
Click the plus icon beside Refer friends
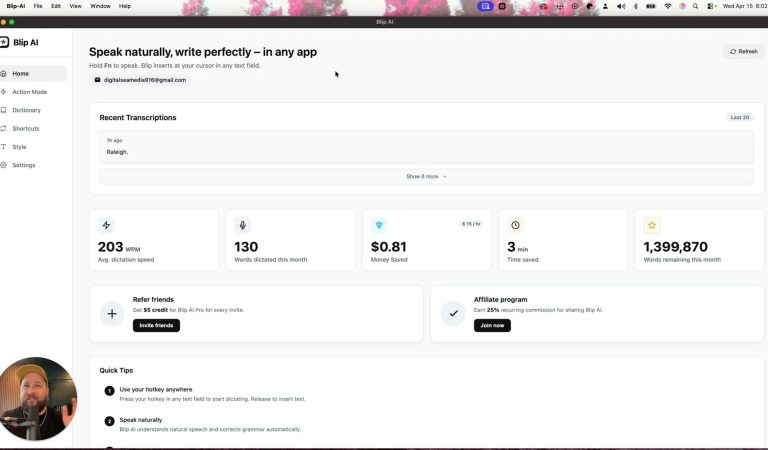[113, 313]
